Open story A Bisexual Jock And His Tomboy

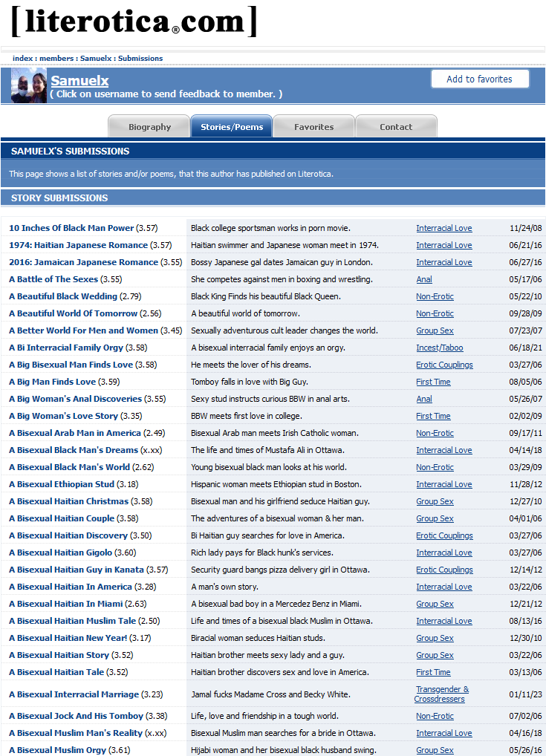click(76, 716)
